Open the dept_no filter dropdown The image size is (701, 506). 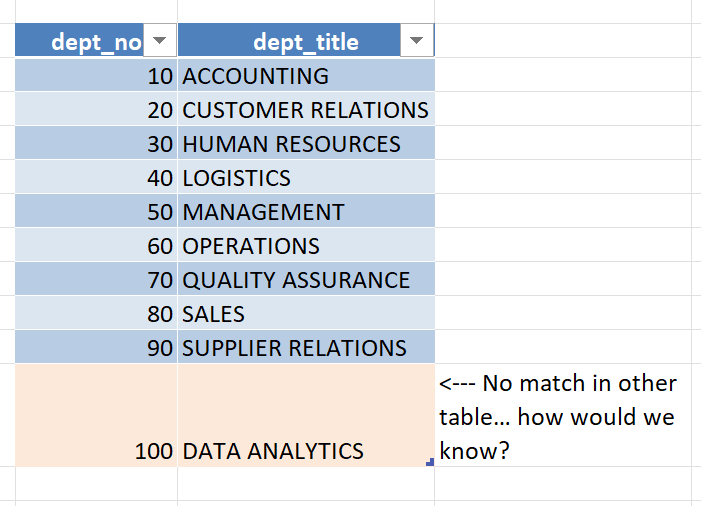pos(159,41)
